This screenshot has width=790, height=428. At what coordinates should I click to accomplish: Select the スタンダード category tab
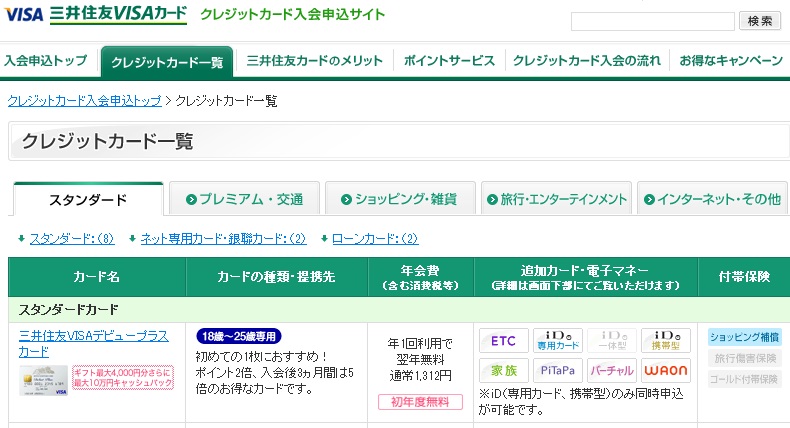click(88, 200)
